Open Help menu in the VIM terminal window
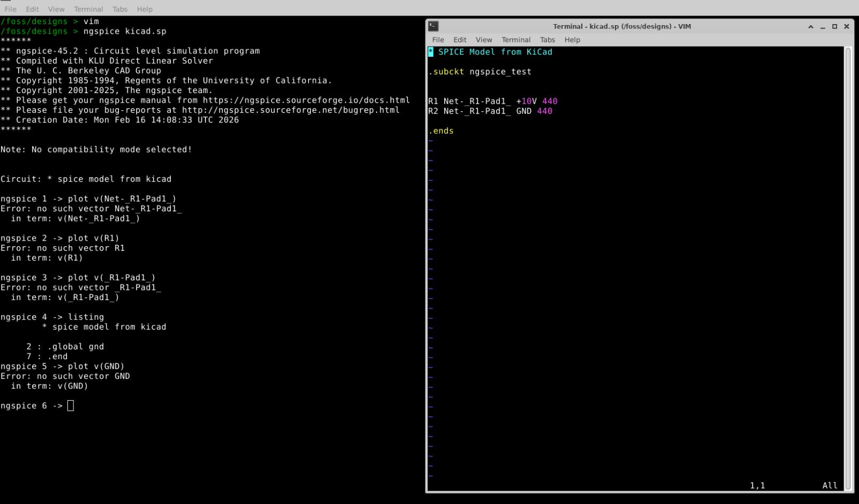Image resolution: width=859 pixels, height=504 pixels. point(572,40)
